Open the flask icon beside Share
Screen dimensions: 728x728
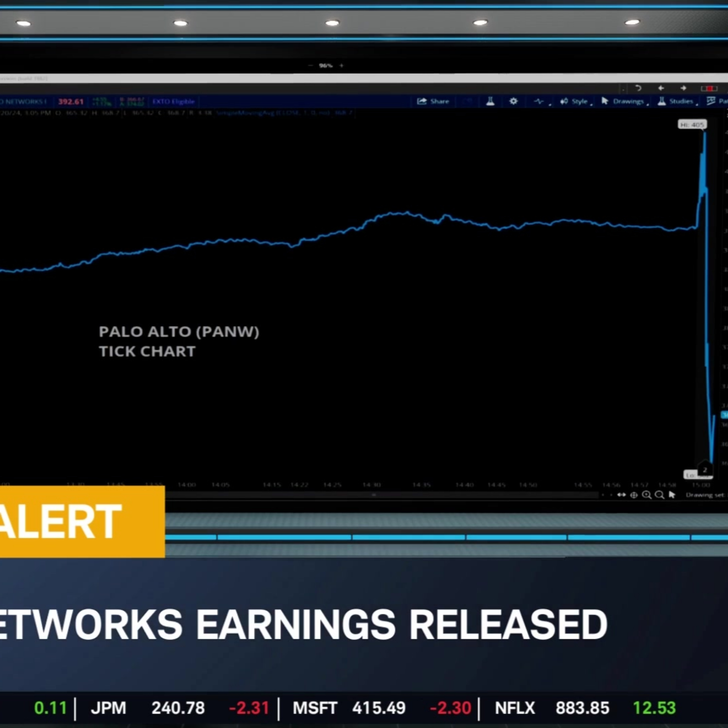(x=490, y=101)
